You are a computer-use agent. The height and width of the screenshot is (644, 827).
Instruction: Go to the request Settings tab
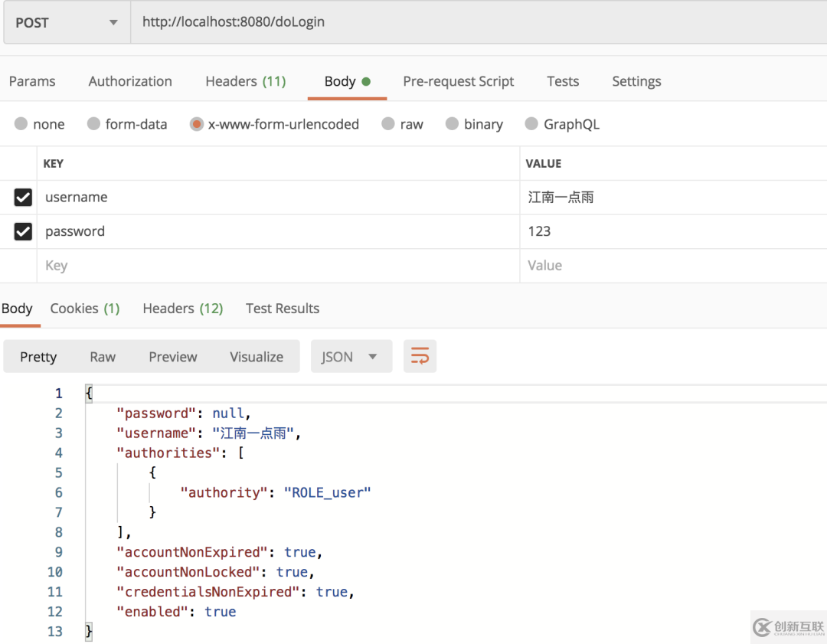pos(636,81)
